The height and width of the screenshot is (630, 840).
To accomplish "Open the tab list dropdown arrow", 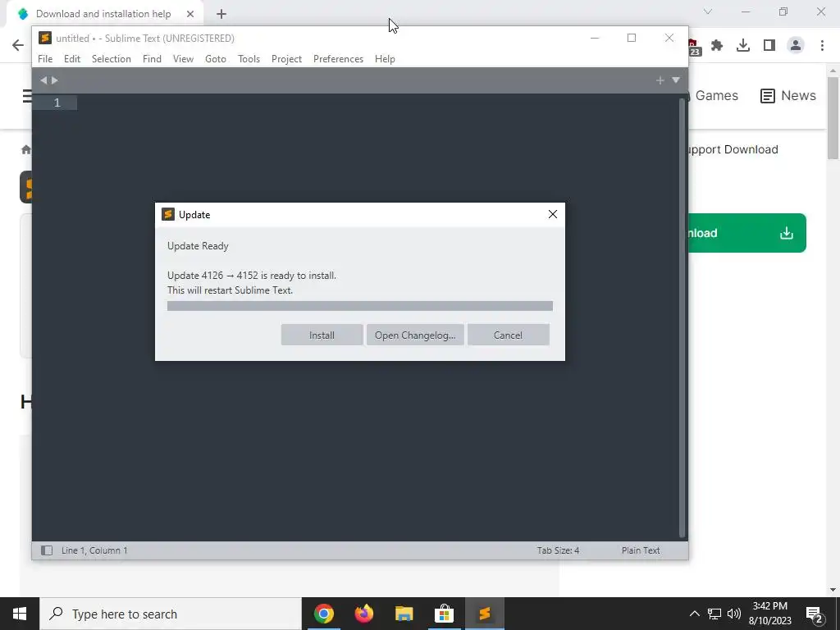I will point(676,80).
